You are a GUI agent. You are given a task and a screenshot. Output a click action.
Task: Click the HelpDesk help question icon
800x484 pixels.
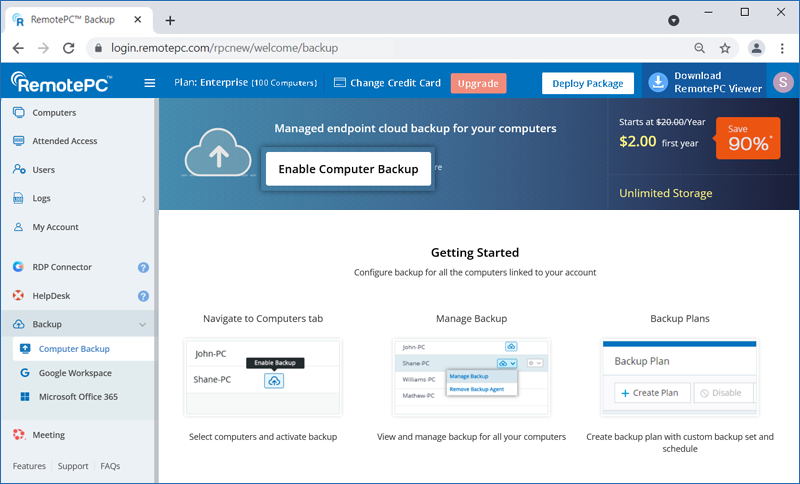point(143,296)
